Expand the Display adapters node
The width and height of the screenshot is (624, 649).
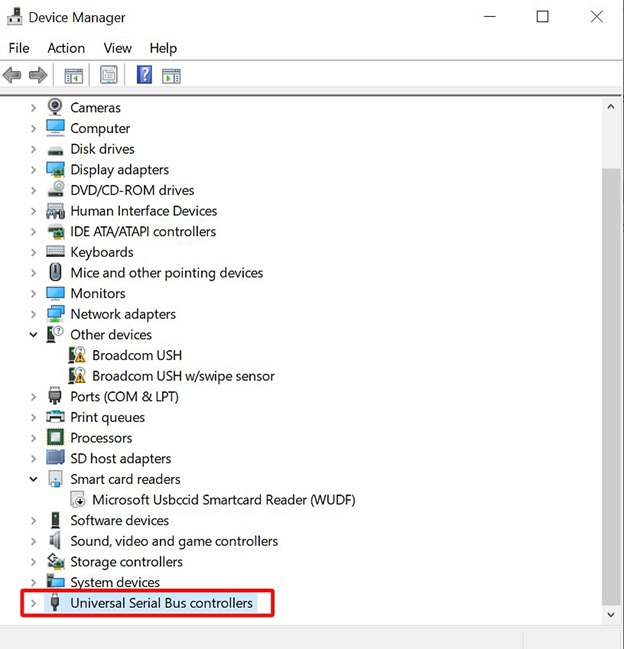[x=34, y=170]
